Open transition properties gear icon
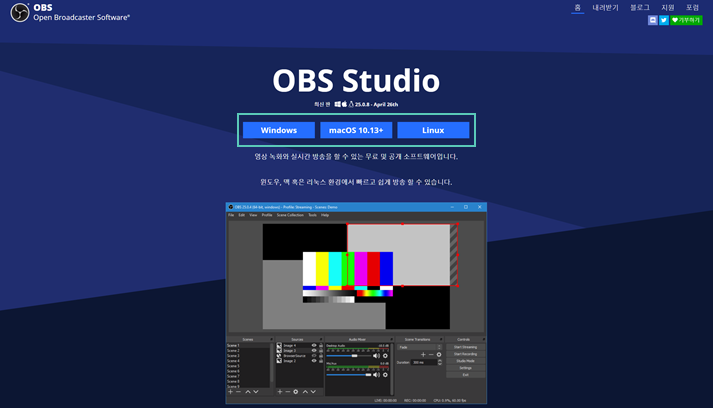This screenshot has height=408, width=713. pyautogui.click(x=439, y=354)
